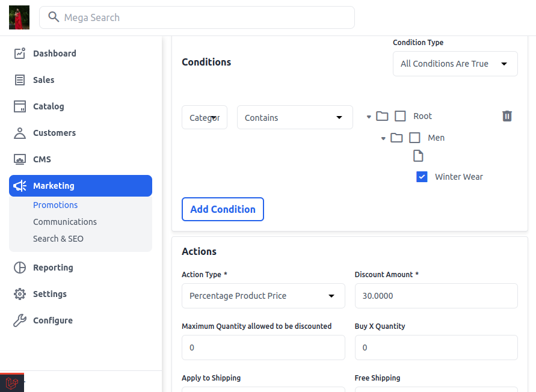This screenshot has width=536, height=392.
Task: Open the Marketing menu item
Action: point(81,186)
